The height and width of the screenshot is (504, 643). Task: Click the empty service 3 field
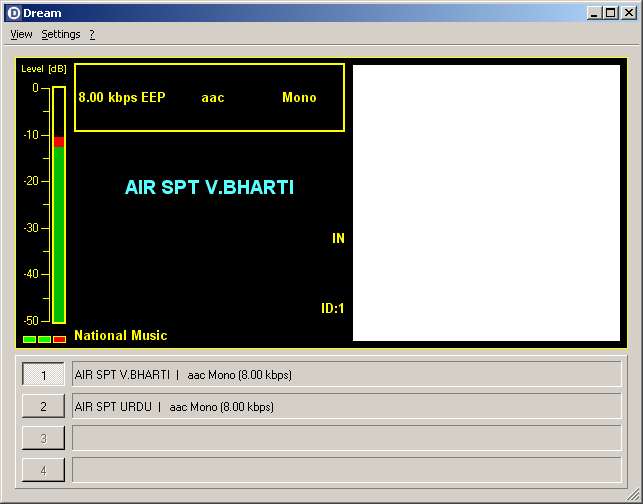pyautogui.click(x=347, y=438)
